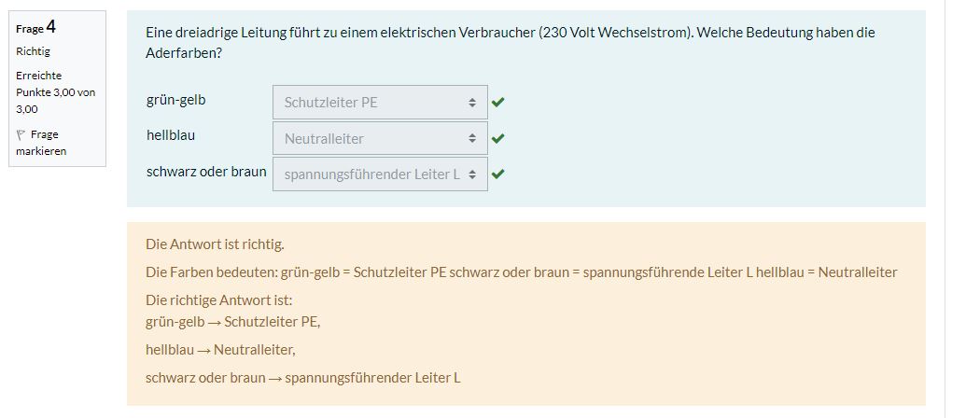Click the Frage 4 heading
980x418 pixels.
click(36, 27)
